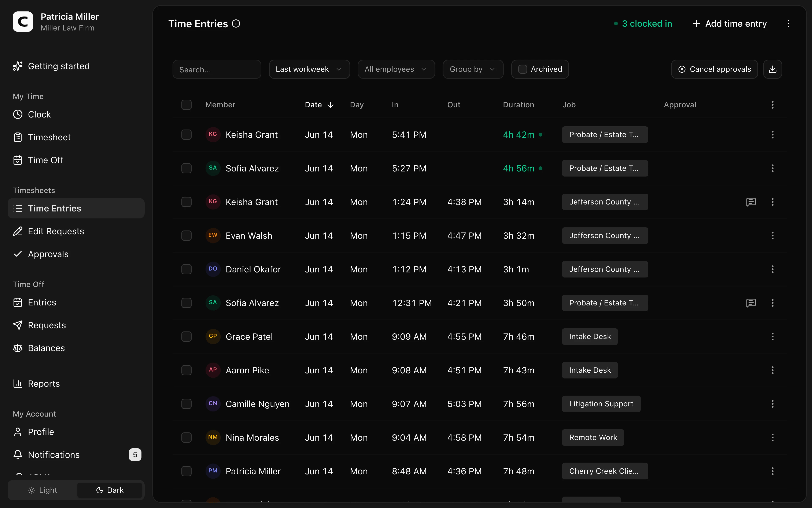The image size is (812, 508).
Task: Click the download export icon button
Action: 772,69
